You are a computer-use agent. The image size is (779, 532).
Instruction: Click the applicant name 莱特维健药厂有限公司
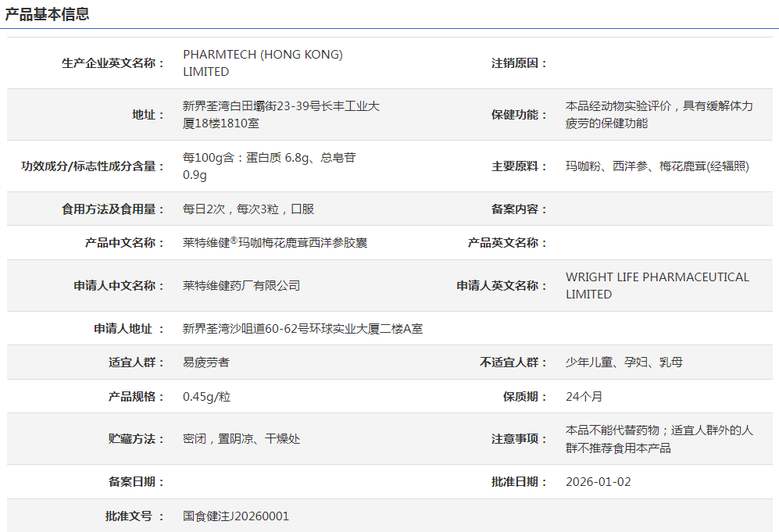241,286
